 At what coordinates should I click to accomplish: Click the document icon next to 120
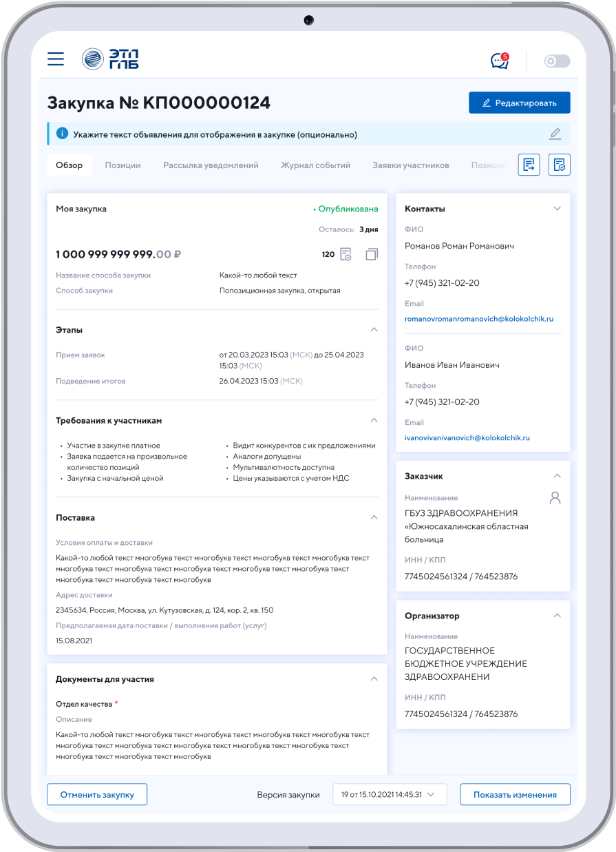pos(346,254)
